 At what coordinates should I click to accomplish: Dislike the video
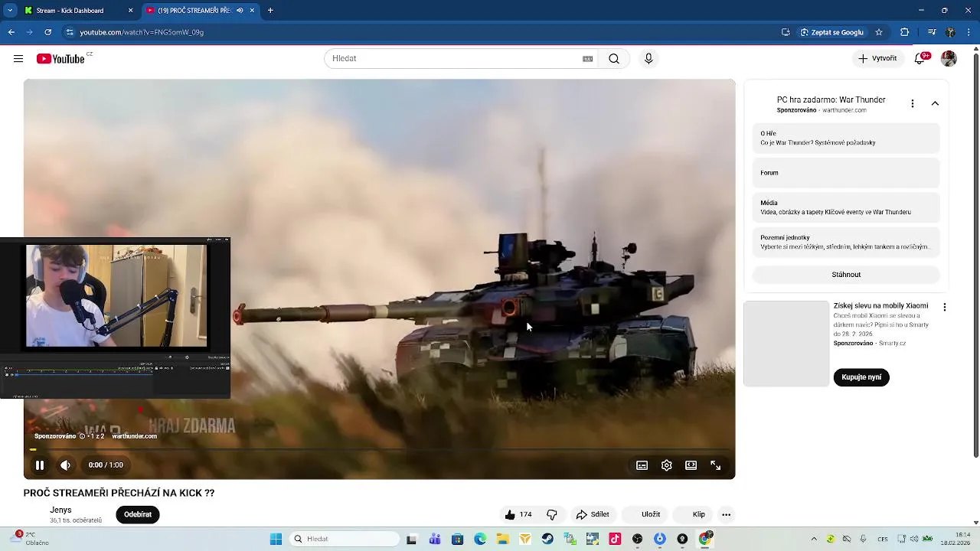coord(552,514)
